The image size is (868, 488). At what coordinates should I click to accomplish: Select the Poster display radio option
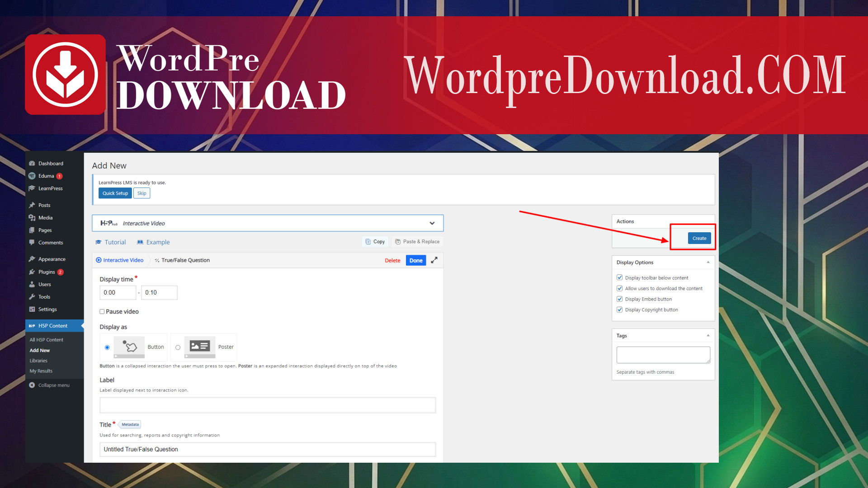point(178,347)
